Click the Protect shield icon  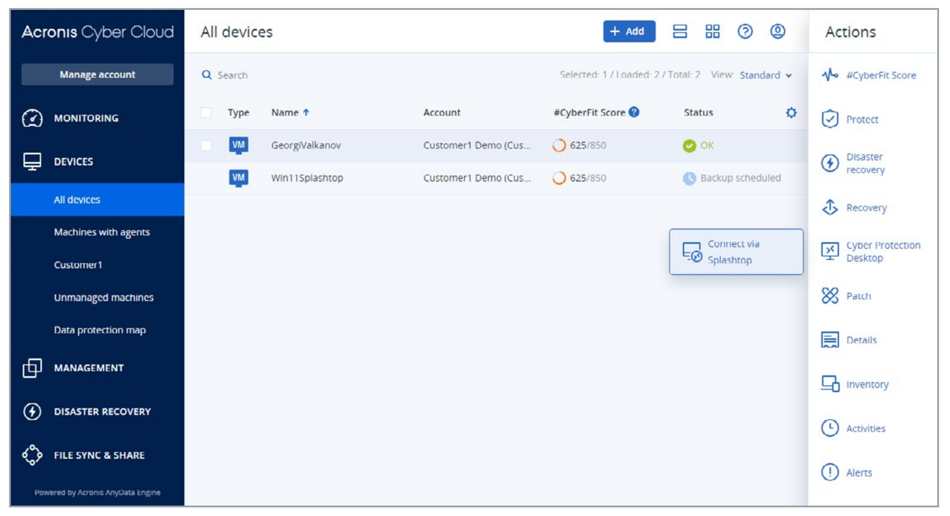coord(829,119)
